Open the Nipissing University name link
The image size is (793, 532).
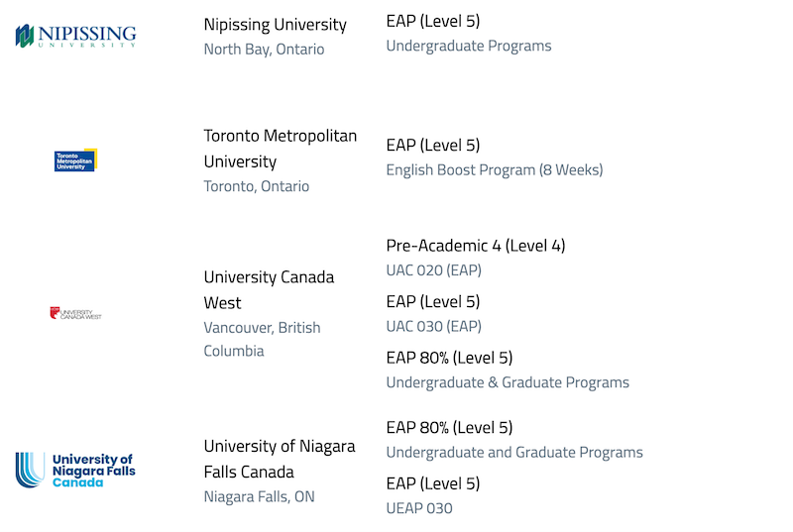(x=276, y=24)
